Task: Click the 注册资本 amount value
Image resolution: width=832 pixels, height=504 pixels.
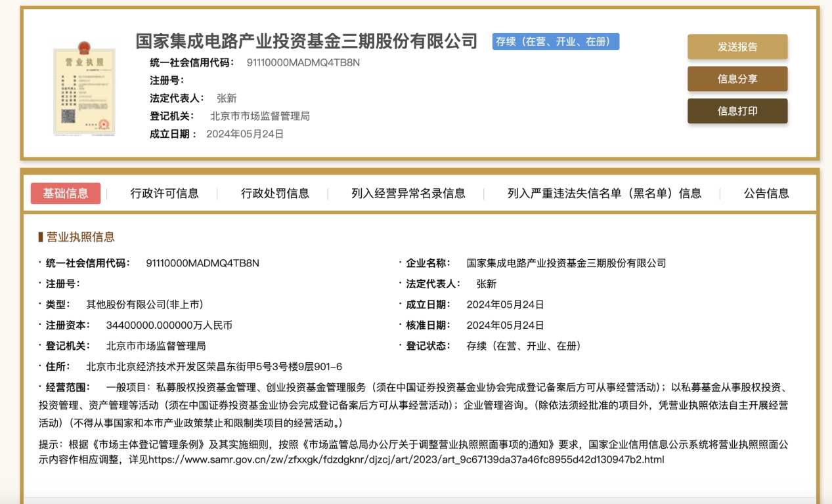Action: pyautogui.click(x=169, y=325)
